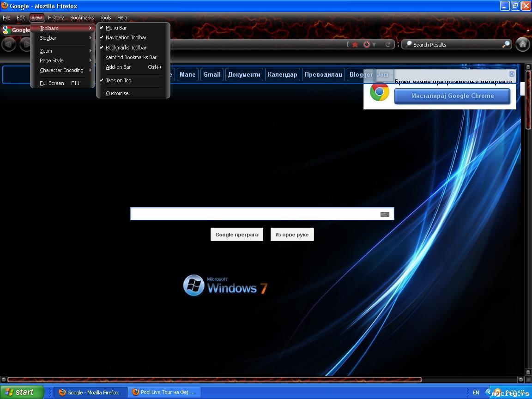This screenshot has width=532, height=399.
Task: Open the Документи link
Action: (x=244, y=75)
